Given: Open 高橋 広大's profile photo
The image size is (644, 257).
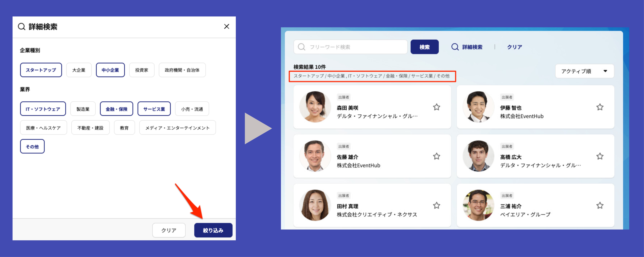Looking at the screenshot, I should (x=478, y=156).
